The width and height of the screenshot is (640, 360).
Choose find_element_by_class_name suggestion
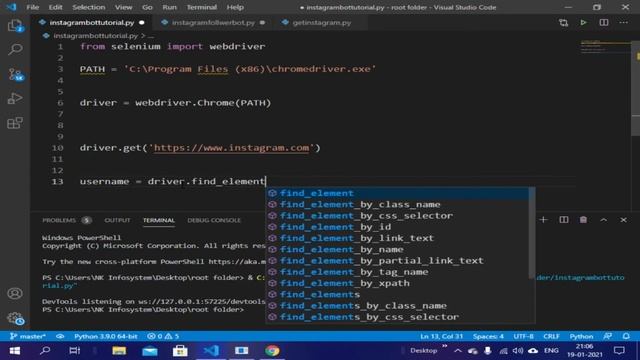(398, 204)
